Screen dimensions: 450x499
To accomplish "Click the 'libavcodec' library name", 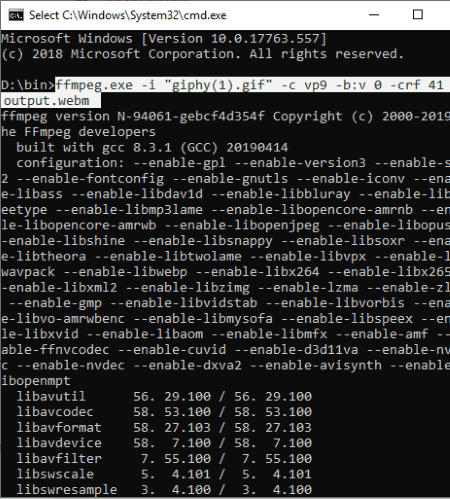I will tap(55, 412).
